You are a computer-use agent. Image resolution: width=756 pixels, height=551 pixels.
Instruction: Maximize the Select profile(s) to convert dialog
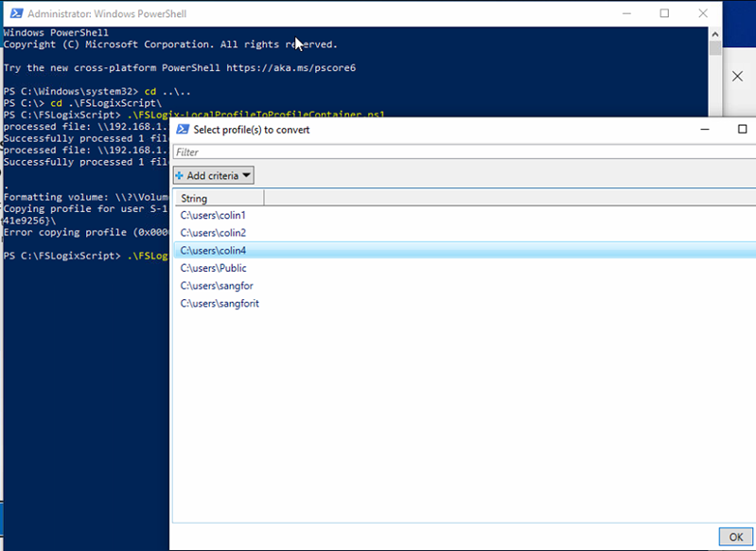tap(742, 130)
